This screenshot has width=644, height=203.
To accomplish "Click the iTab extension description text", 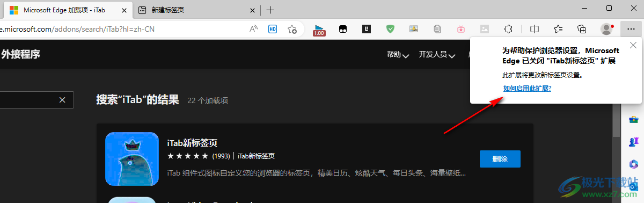I will tap(317, 173).
